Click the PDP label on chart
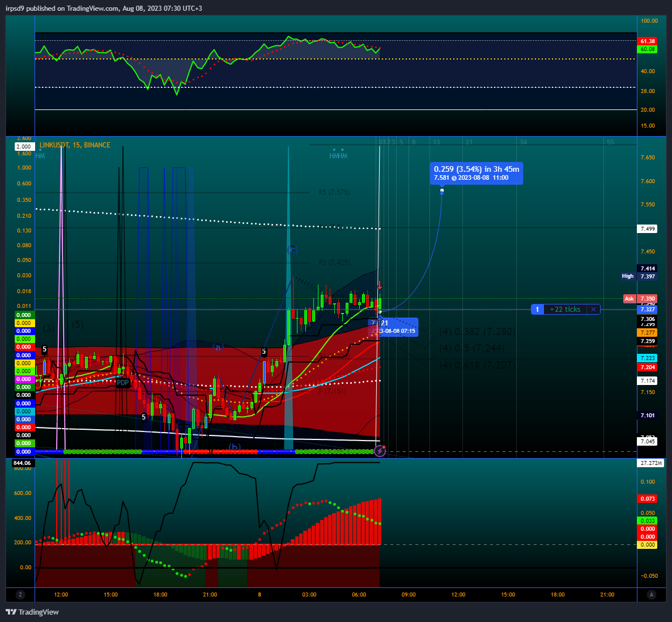672x622 pixels. coord(122,383)
